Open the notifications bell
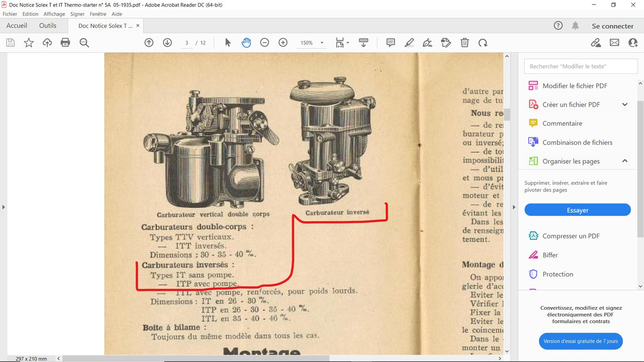The image size is (644, 362). 576,26
